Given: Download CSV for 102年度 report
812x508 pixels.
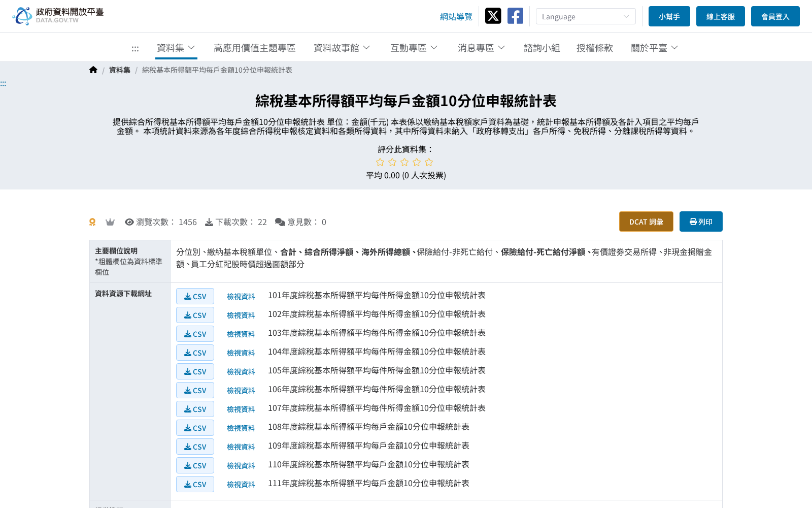Looking at the screenshot, I should tap(195, 315).
